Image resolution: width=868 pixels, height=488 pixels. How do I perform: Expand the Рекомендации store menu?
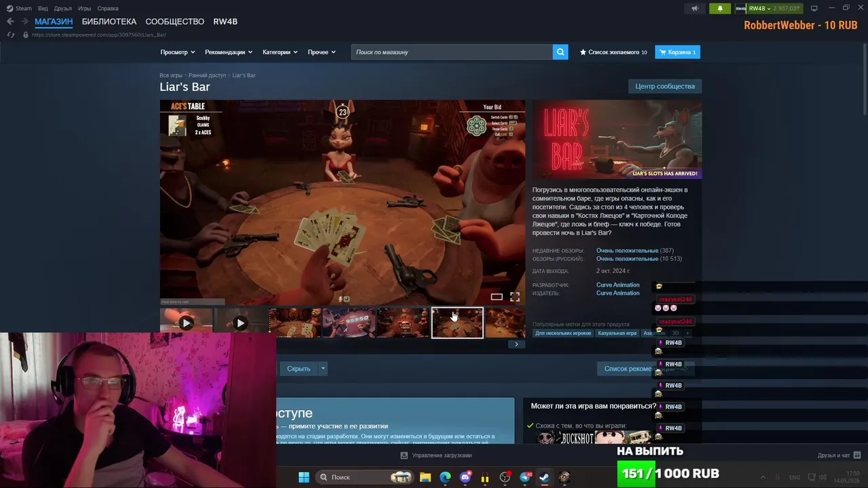(229, 52)
